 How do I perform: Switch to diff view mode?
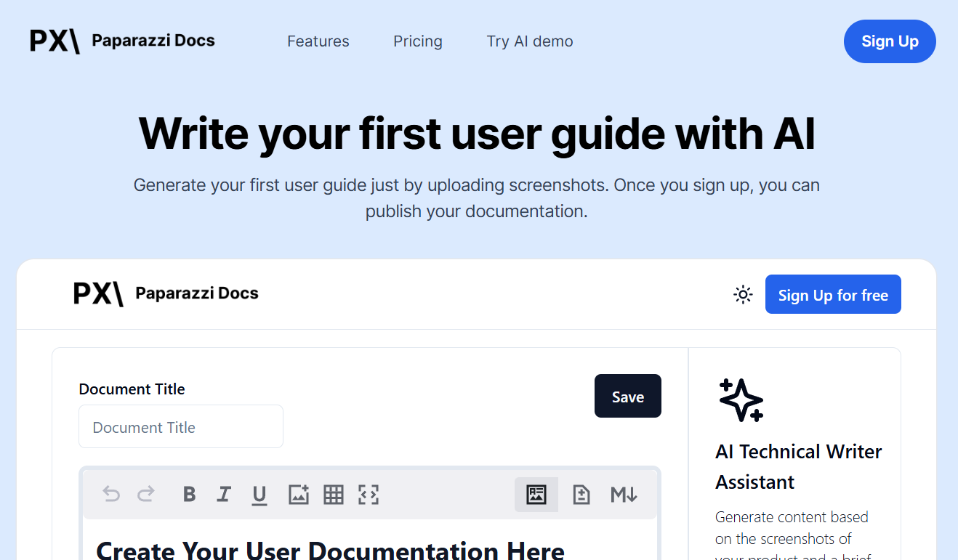coord(581,495)
